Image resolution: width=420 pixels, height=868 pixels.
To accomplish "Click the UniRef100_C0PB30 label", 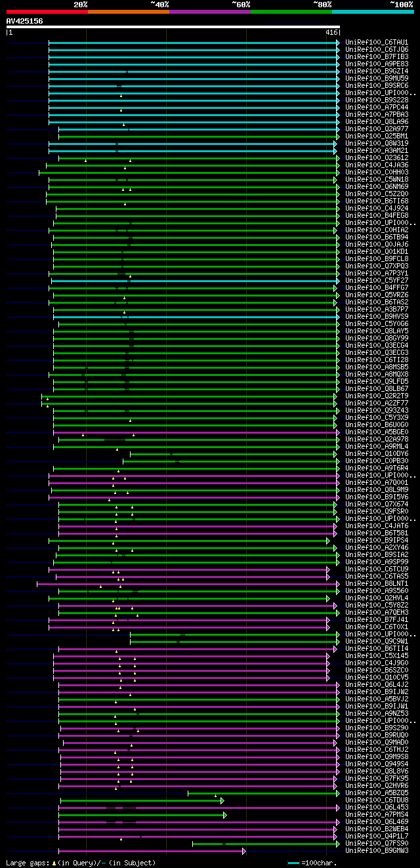I will click(377, 461).
